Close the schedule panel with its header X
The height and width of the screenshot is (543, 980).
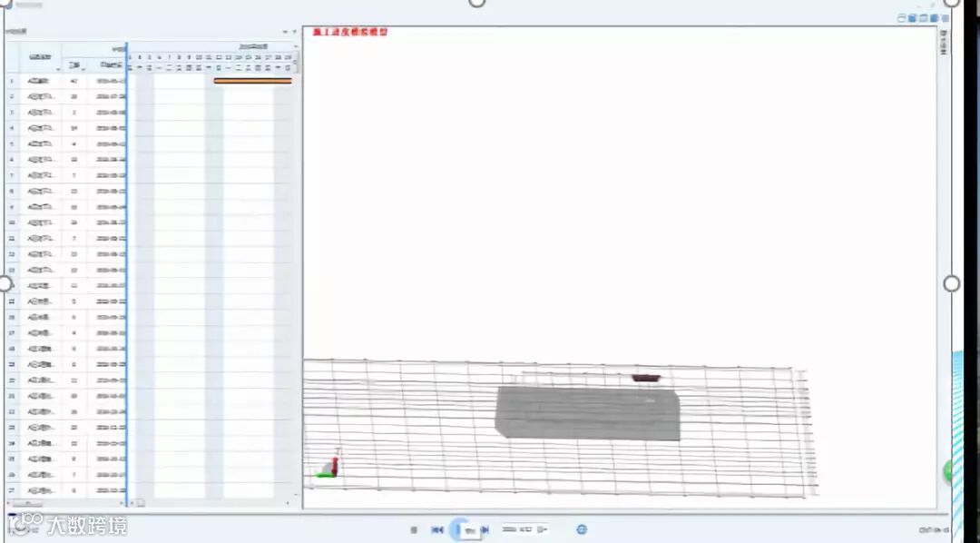point(294,31)
